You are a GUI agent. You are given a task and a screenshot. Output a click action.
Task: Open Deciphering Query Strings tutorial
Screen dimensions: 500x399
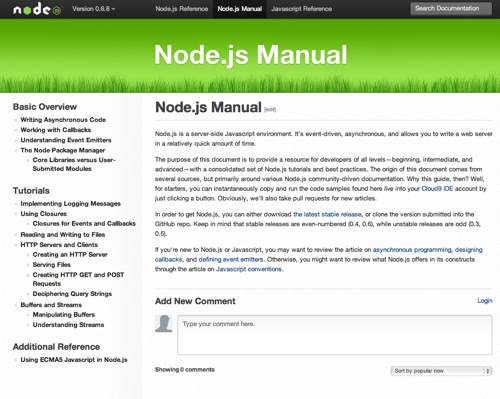point(72,294)
